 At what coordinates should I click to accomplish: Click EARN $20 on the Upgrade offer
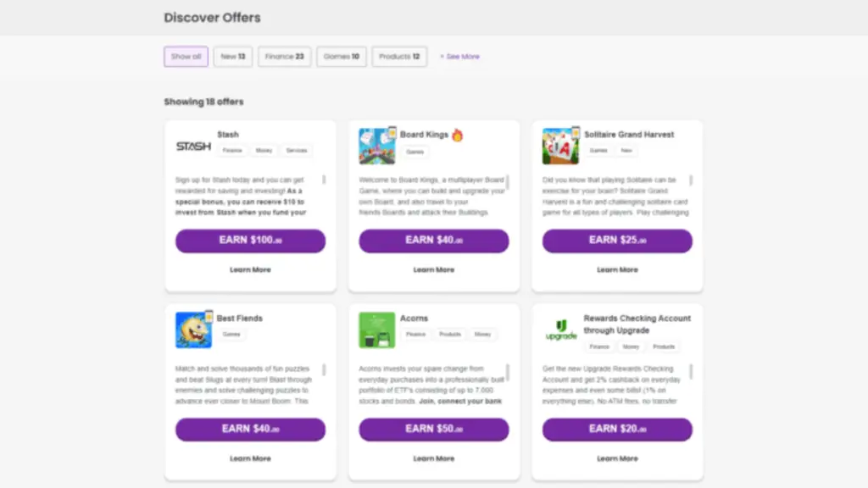tap(617, 430)
